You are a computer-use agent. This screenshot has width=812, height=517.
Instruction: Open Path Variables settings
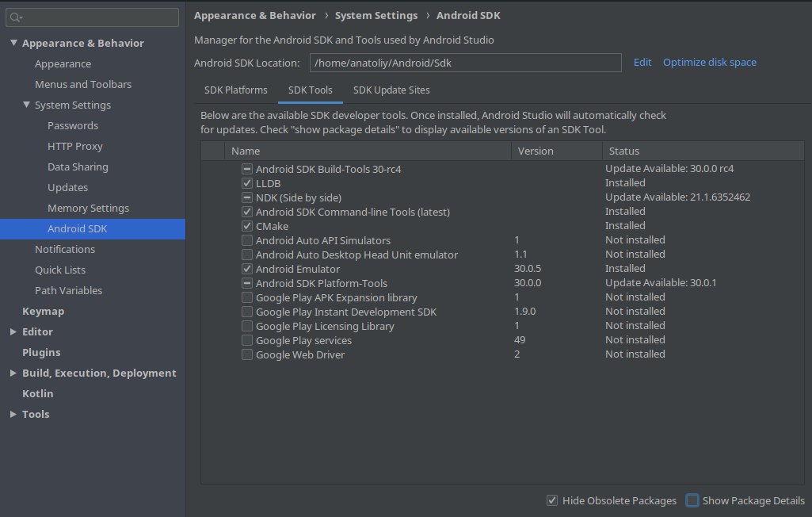pos(68,290)
